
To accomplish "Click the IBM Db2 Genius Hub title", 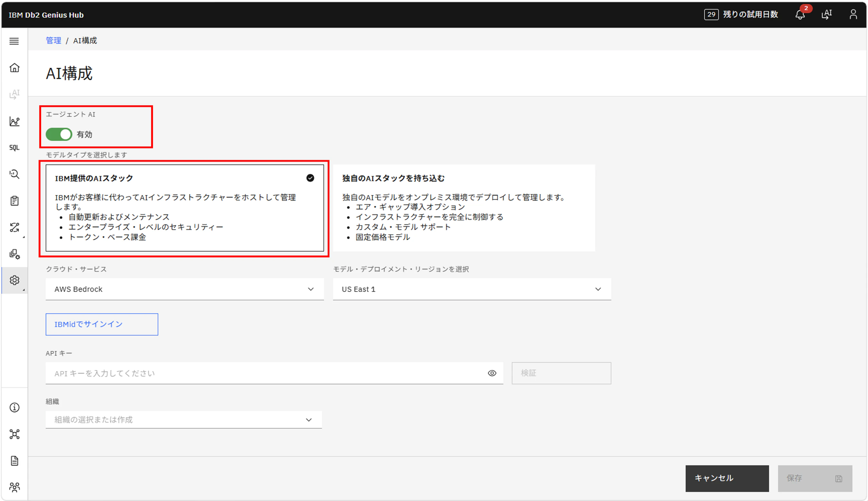I will (46, 15).
